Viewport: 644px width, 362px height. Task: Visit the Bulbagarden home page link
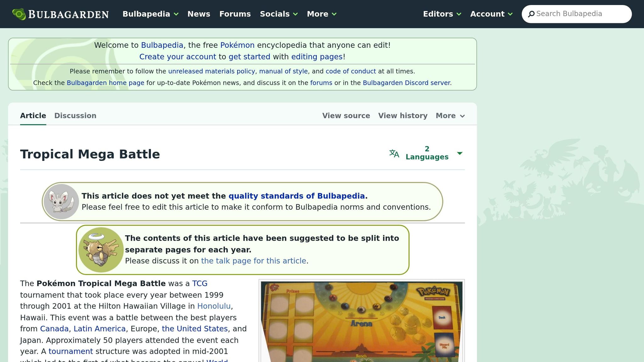coord(105,83)
